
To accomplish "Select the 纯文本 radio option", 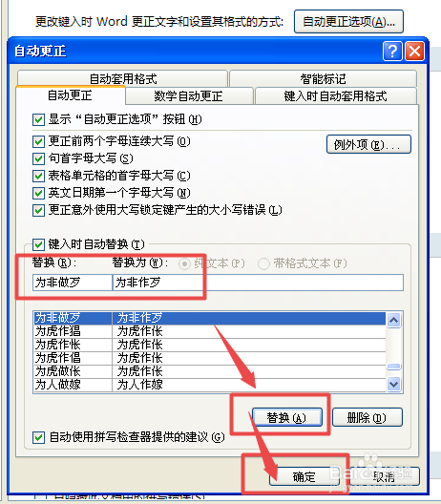I will 184,263.
